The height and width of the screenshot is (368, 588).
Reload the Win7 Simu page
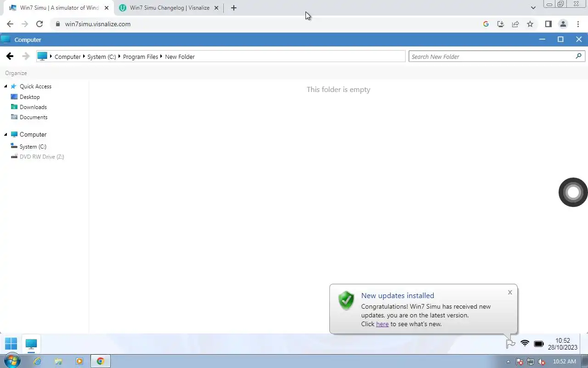(x=40, y=24)
